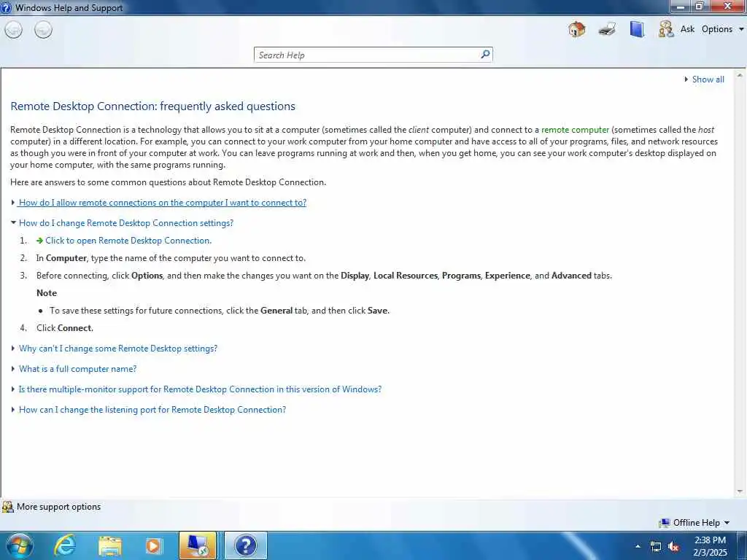
Task: Click the page heading 'Remote Desktop Connection: frequently asked questions'
Action: point(153,106)
